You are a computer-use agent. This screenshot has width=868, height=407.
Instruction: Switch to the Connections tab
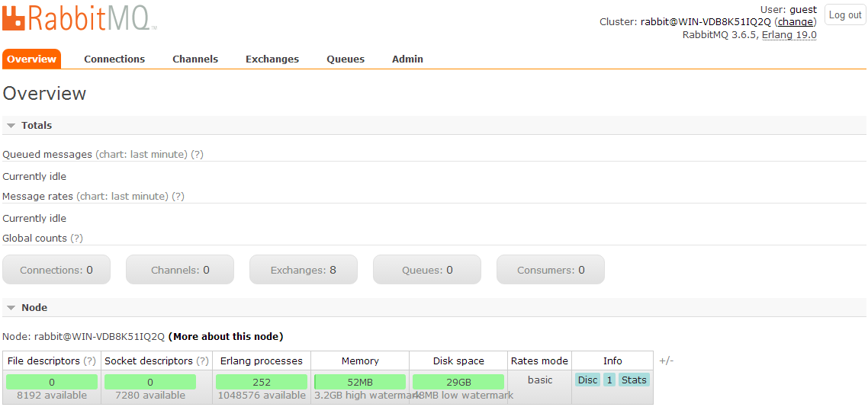[x=114, y=59]
